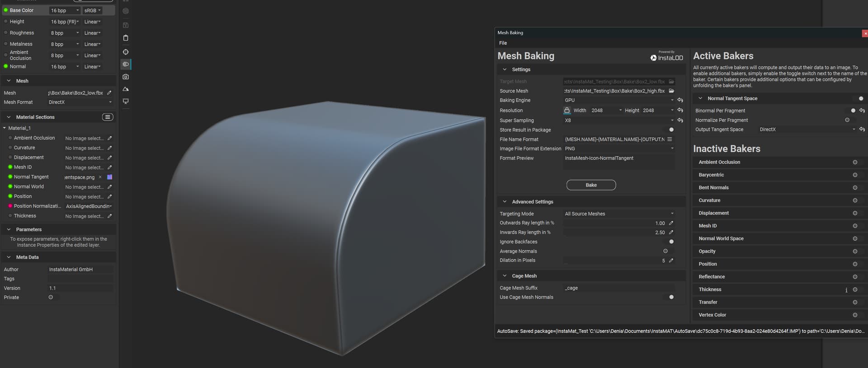Reset Output Tangent Space with revert arrow
The image size is (868, 368).
862,129
